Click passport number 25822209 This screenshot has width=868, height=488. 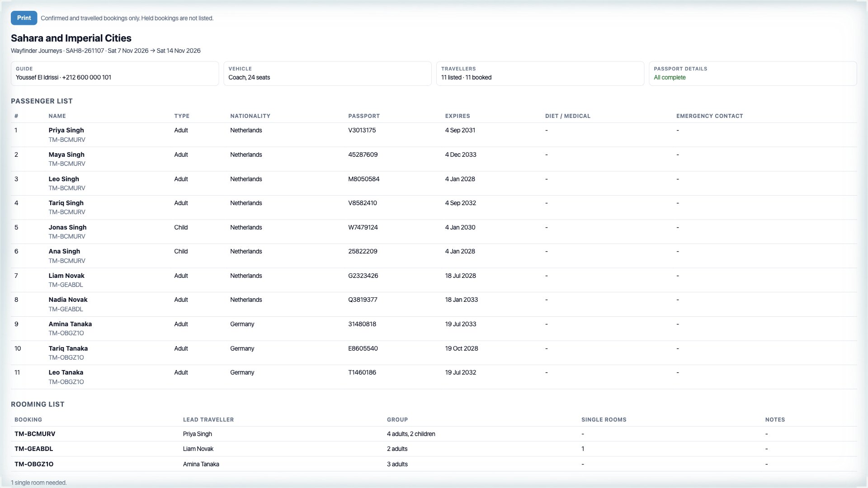[363, 251]
